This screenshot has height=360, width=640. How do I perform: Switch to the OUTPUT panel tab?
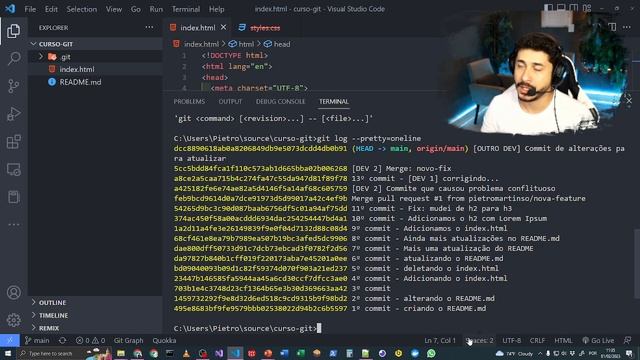[230, 101]
